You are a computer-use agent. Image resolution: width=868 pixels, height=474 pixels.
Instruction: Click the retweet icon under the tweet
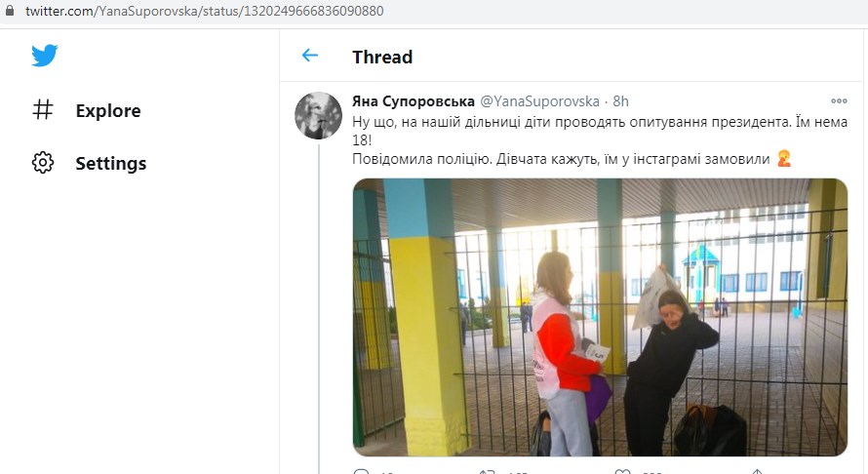pyautogui.click(x=487, y=471)
